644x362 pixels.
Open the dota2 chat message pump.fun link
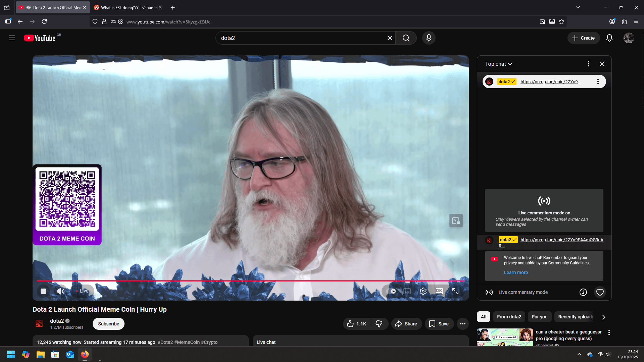tap(562, 240)
